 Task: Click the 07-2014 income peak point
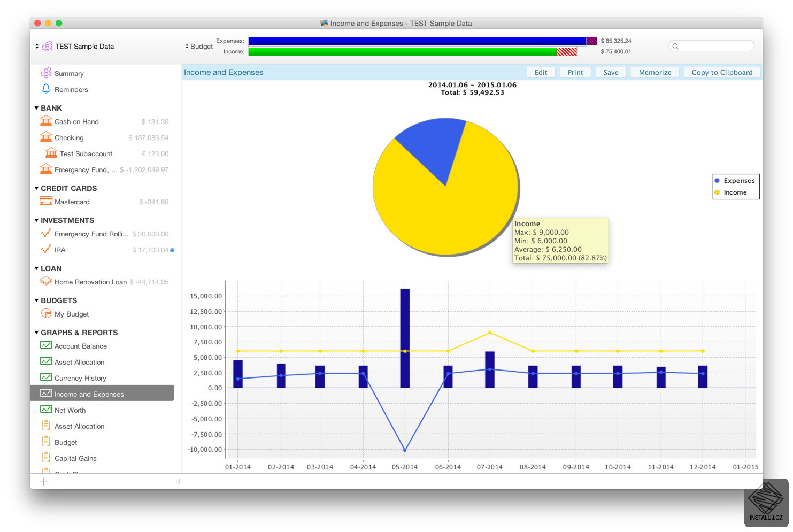click(x=490, y=333)
